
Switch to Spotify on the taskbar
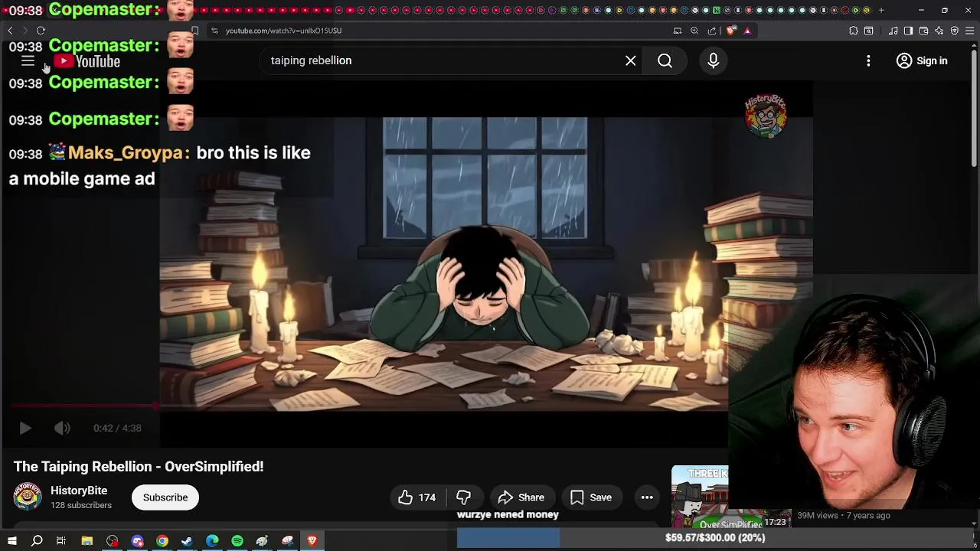click(x=237, y=541)
